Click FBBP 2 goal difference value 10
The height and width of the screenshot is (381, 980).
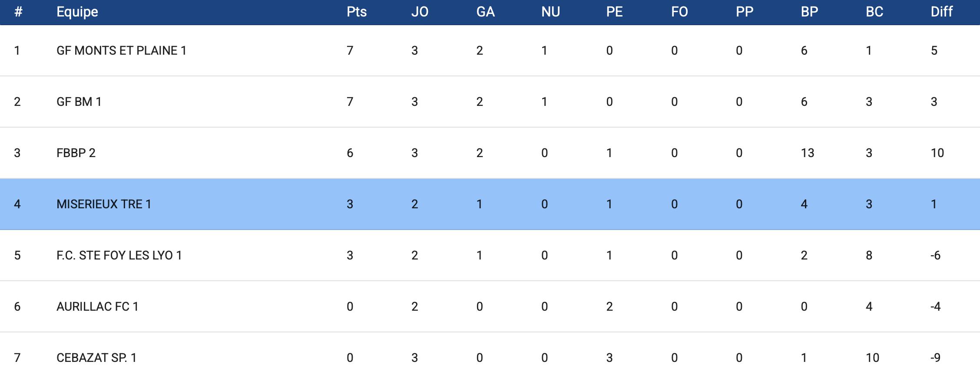tap(937, 153)
